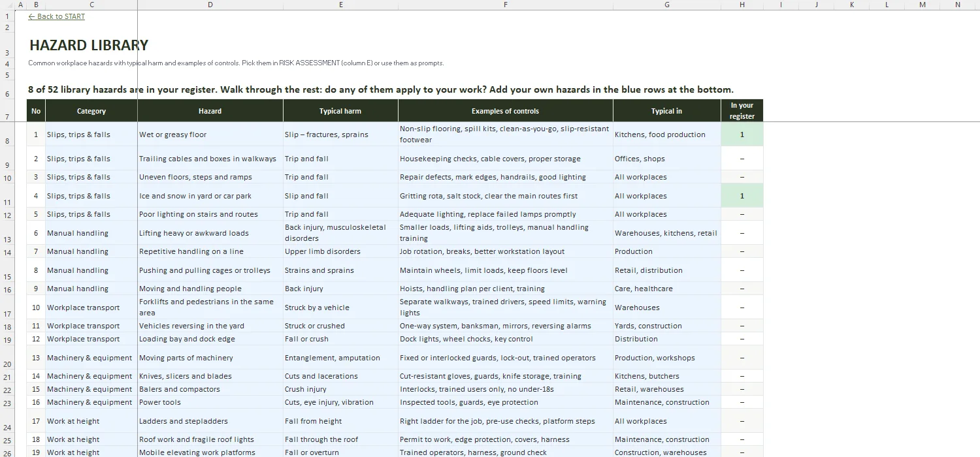
Task: Select Gritting rota, salt stock cell
Action: 506,196
